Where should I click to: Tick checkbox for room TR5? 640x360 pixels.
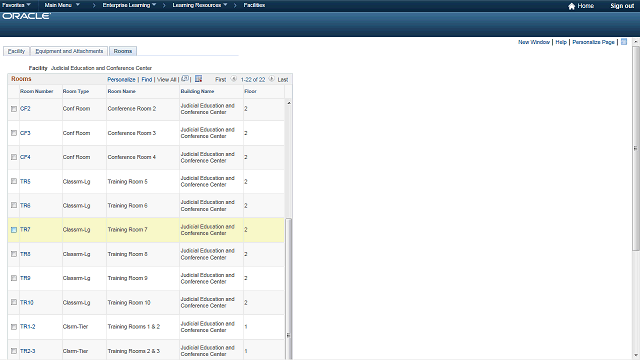pos(14,181)
